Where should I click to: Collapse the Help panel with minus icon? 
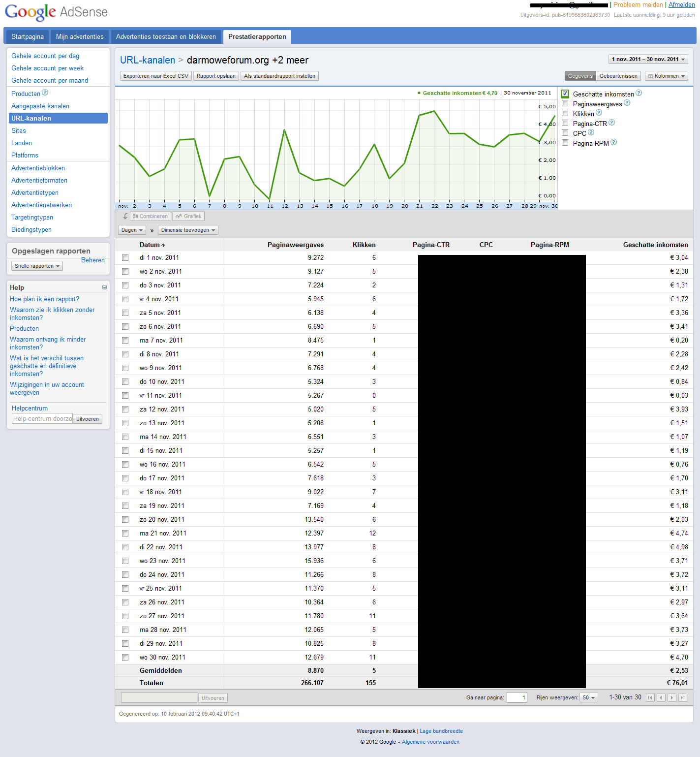pyautogui.click(x=104, y=287)
